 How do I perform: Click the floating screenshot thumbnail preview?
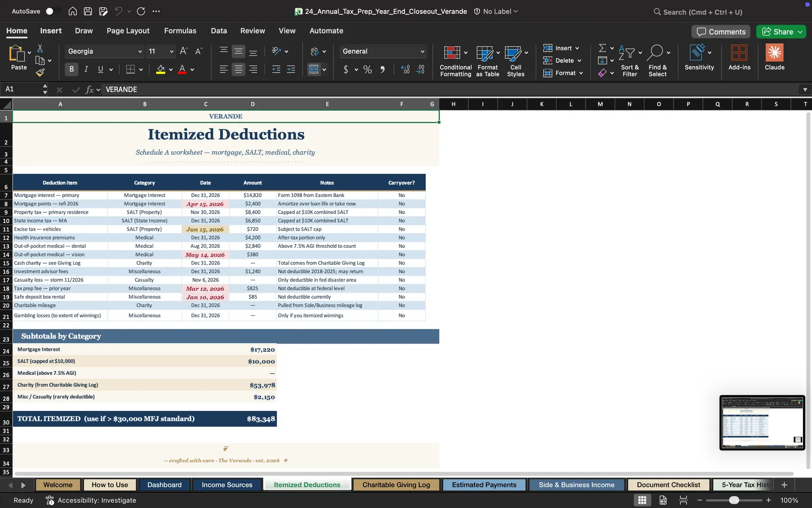[762, 423]
